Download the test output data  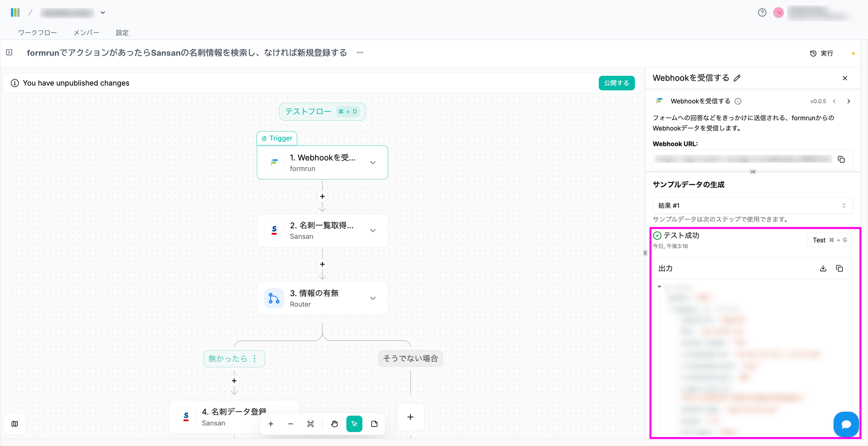823,268
